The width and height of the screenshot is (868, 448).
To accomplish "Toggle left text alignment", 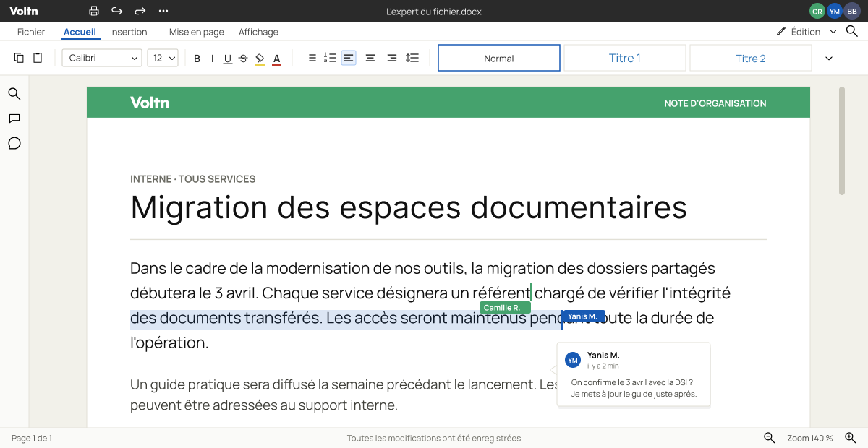I will [x=349, y=59].
